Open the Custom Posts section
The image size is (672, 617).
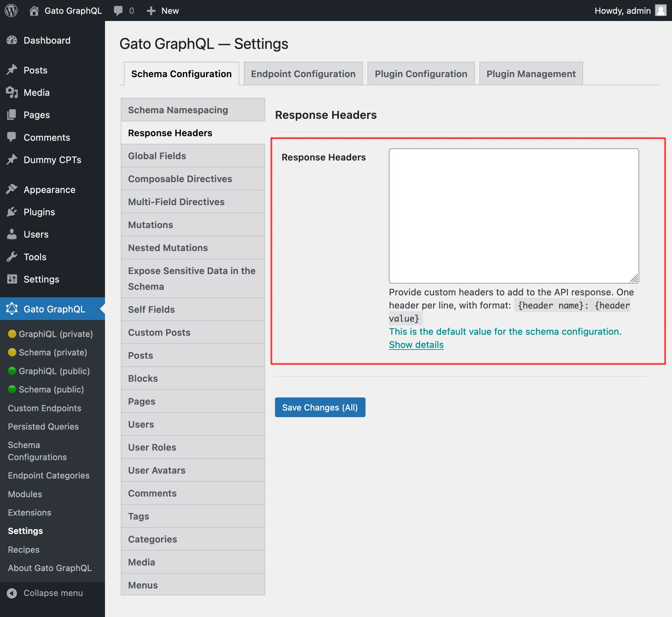point(193,332)
